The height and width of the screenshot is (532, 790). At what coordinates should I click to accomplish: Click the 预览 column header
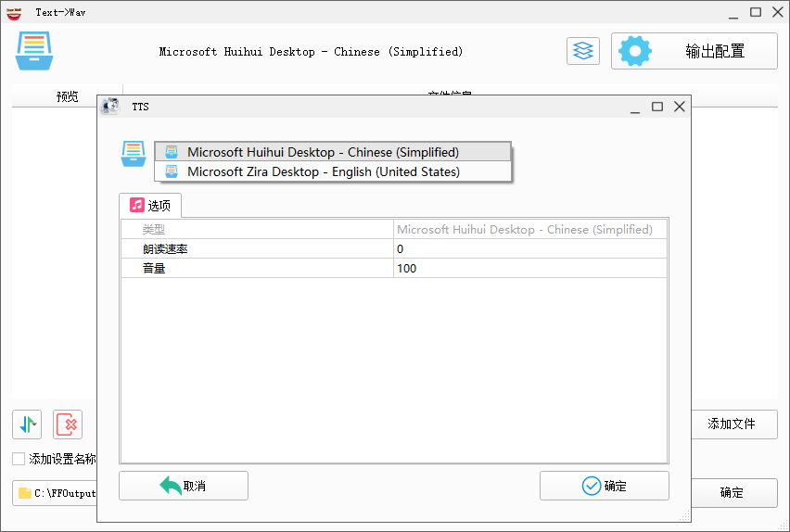click(x=67, y=96)
